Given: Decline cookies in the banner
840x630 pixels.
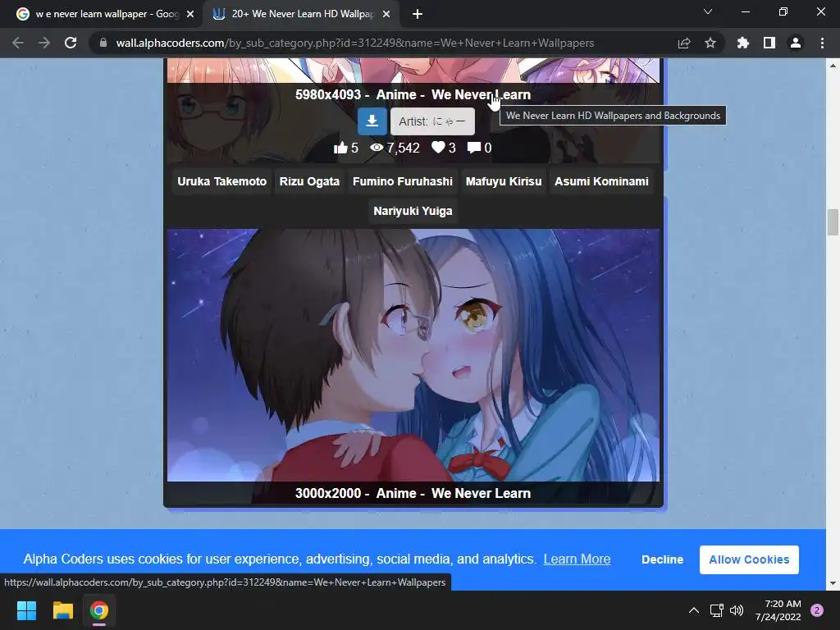Looking at the screenshot, I should click(662, 559).
